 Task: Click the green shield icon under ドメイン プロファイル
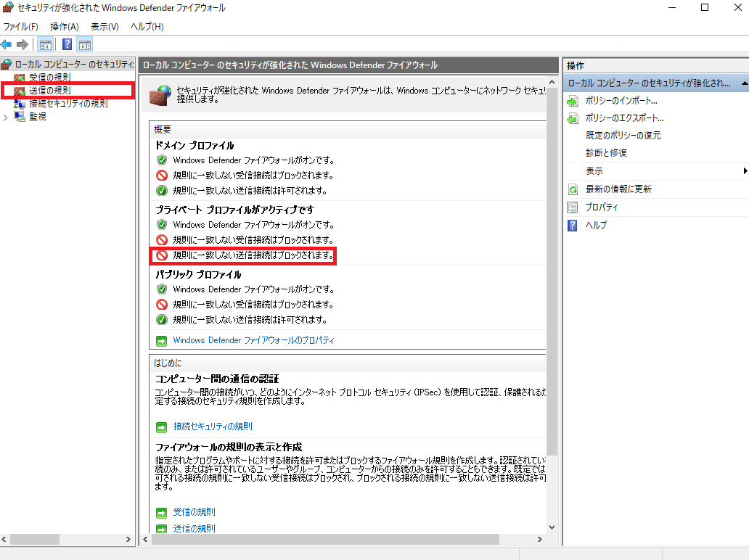tap(162, 160)
